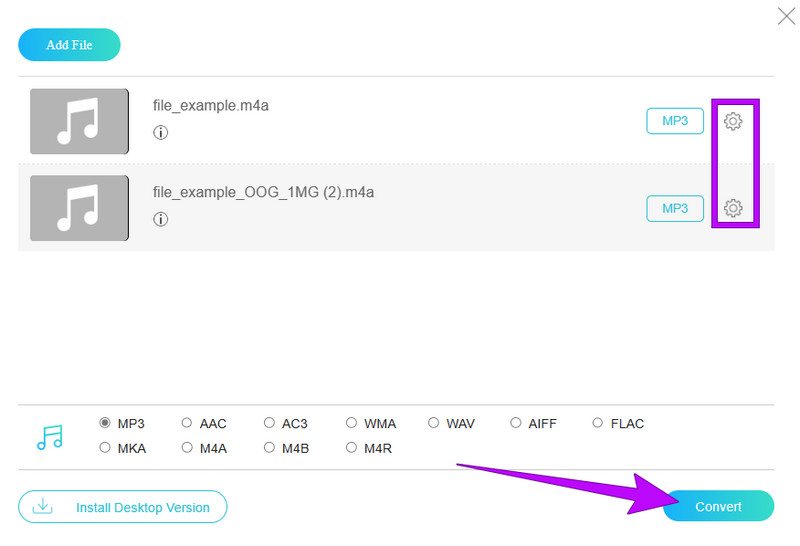Open MP3 format badge for second file
800x546 pixels.
[x=675, y=208]
